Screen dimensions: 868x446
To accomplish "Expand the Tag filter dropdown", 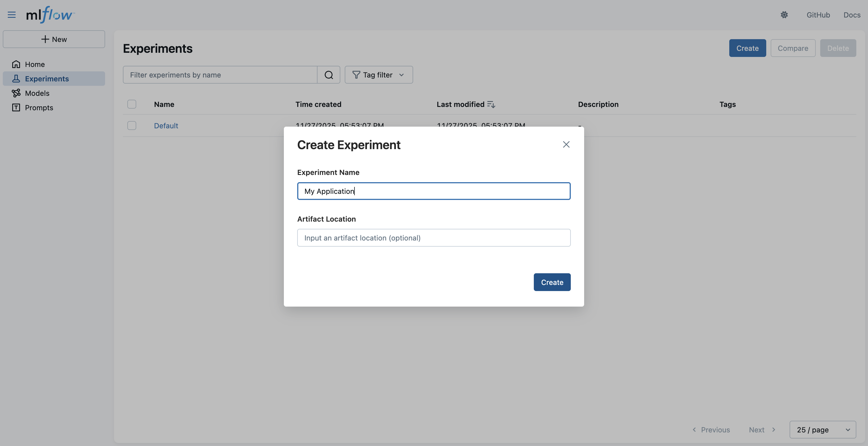I will (x=378, y=75).
